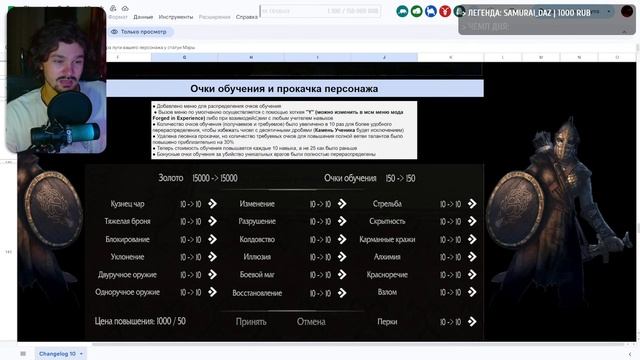640x360 pixels.
Task: Click the cloud save status icon
Action: 125,8
